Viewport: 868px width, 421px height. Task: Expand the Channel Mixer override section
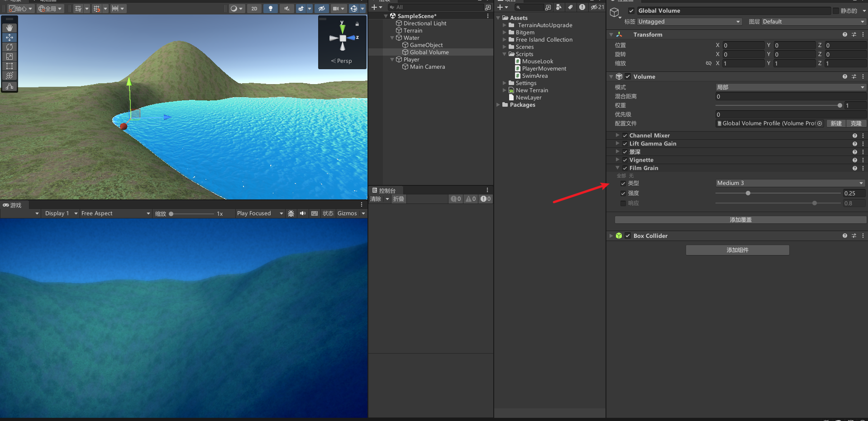pyautogui.click(x=617, y=135)
